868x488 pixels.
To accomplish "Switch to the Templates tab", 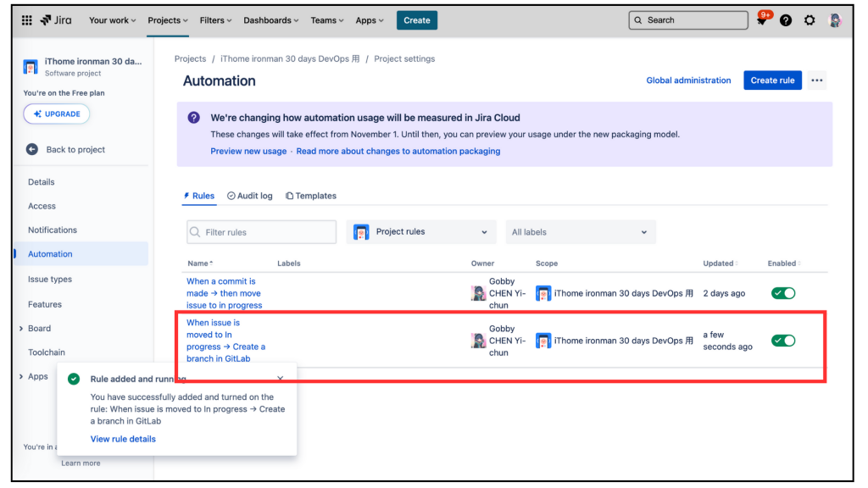I will click(311, 196).
